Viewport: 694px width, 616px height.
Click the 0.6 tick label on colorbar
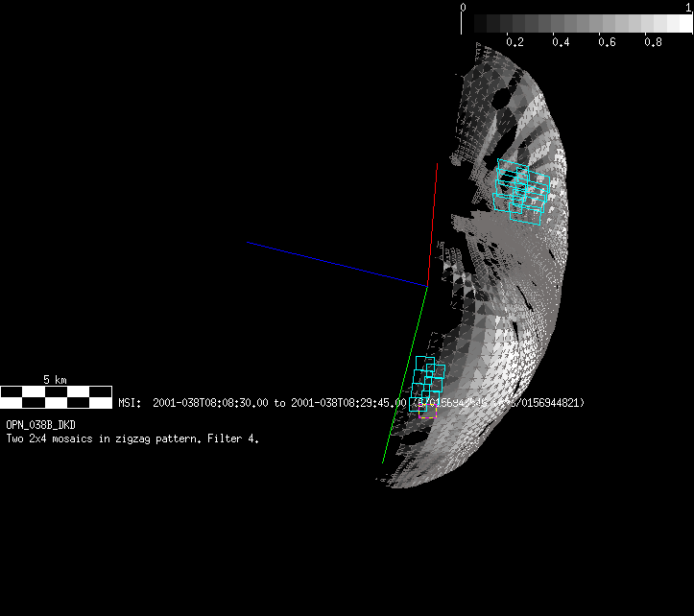[x=607, y=43]
